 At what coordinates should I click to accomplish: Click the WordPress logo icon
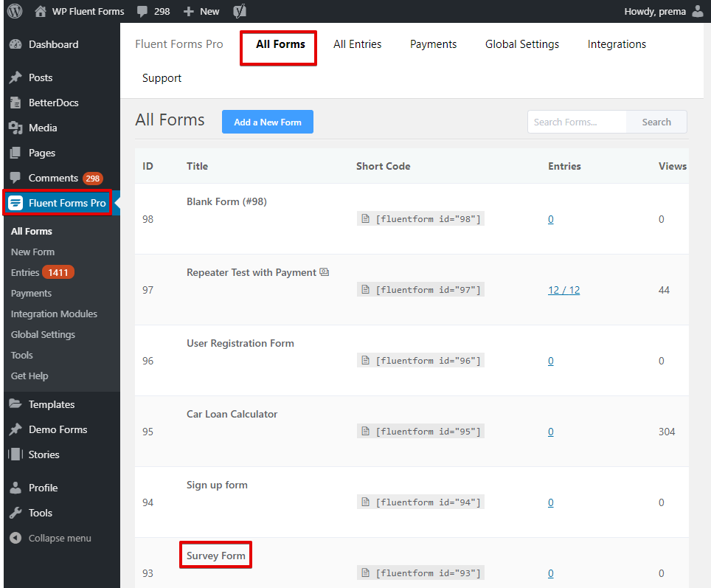click(x=15, y=11)
